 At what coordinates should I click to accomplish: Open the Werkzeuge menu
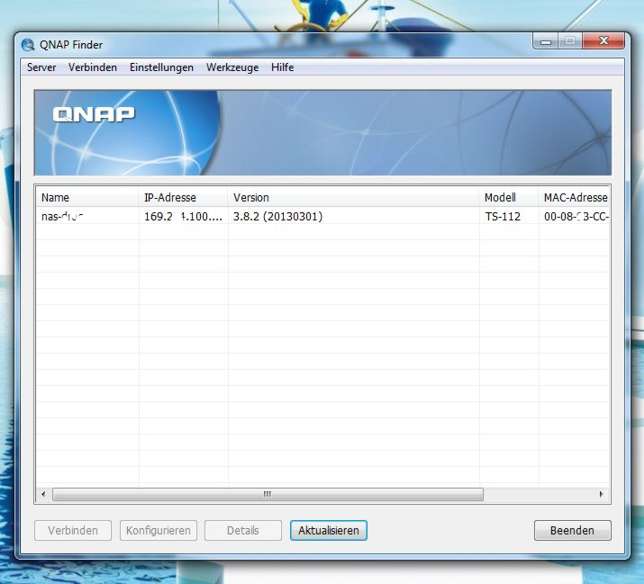[x=232, y=67]
